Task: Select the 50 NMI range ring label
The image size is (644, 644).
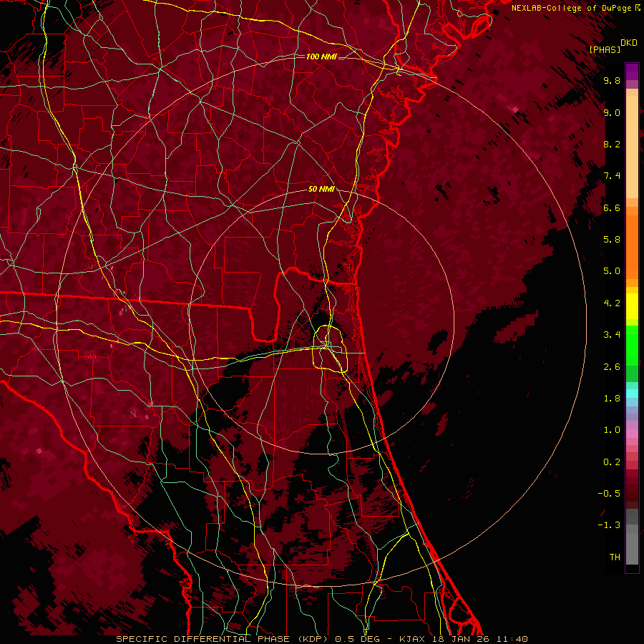Action: pos(321,189)
